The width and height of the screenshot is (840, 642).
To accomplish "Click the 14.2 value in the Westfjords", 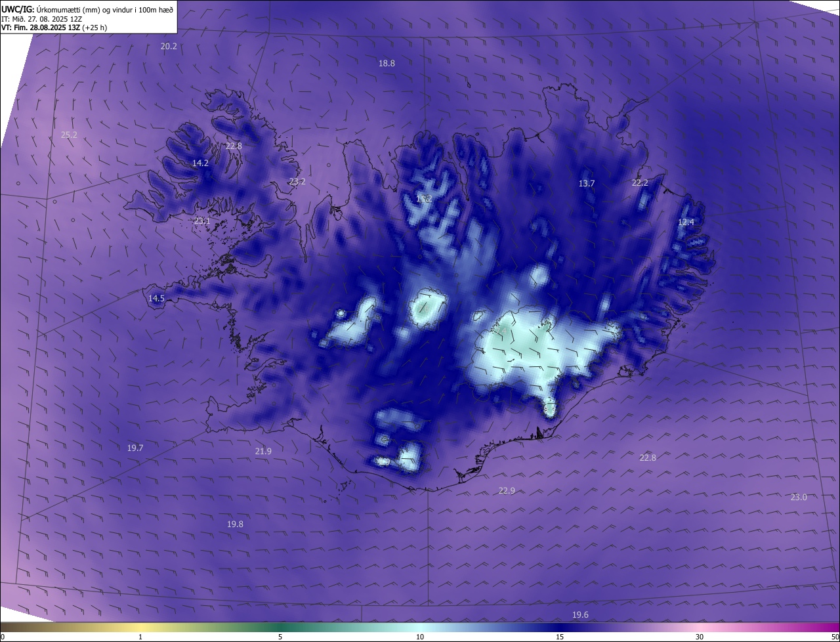I will [200, 163].
